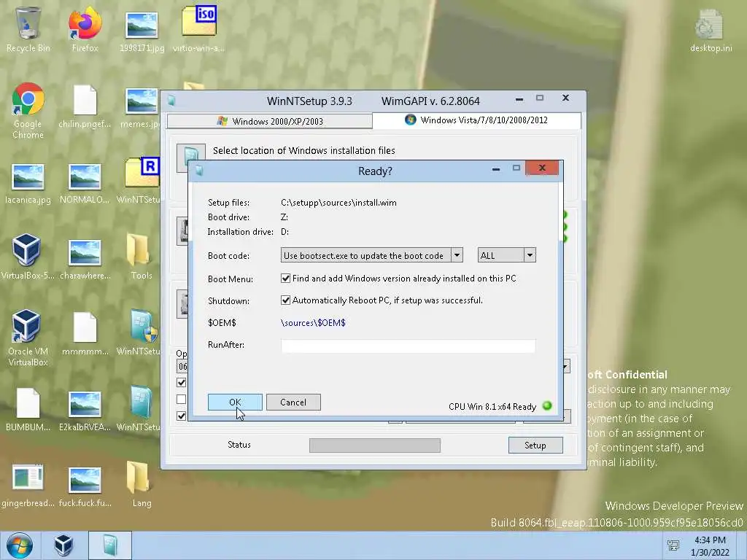The image size is (747, 560).
Task: Select the E2kaIbRVEA image icon
Action: 85,411
